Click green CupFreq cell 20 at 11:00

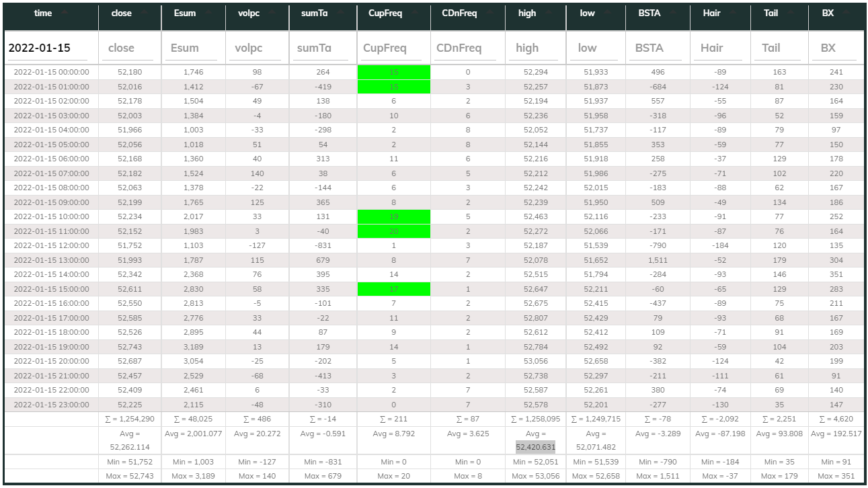click(394, 231)
